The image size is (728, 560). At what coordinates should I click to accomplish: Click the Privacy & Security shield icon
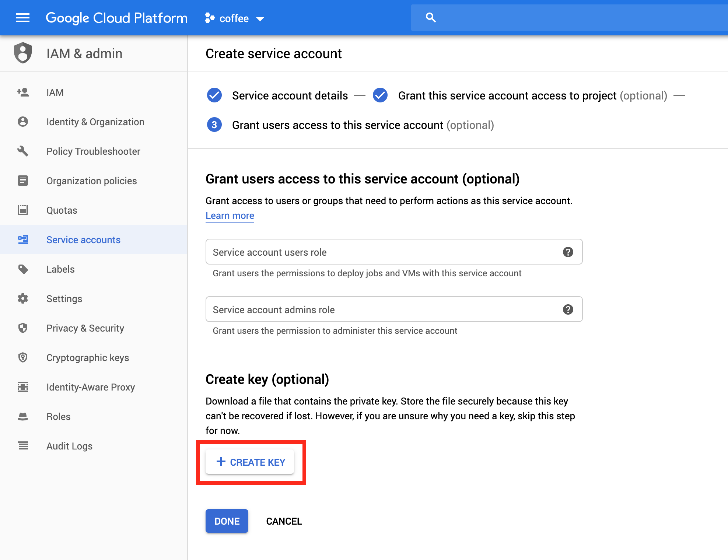[23, 328]
